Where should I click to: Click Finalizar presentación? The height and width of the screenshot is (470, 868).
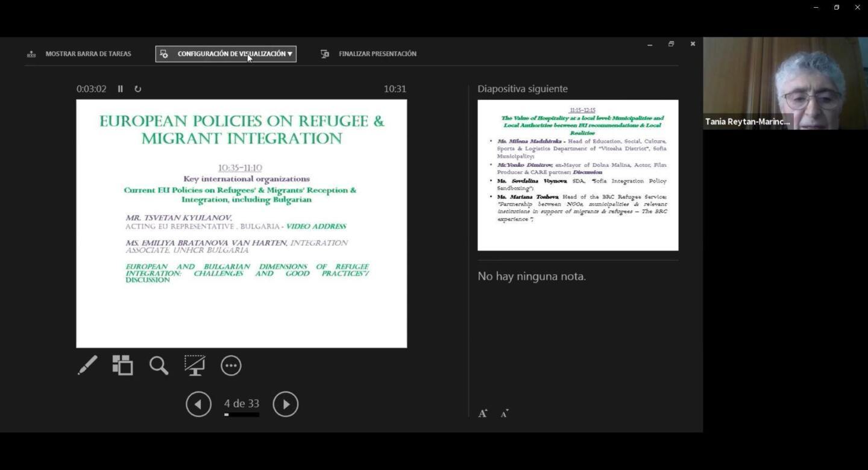[368, 54]
